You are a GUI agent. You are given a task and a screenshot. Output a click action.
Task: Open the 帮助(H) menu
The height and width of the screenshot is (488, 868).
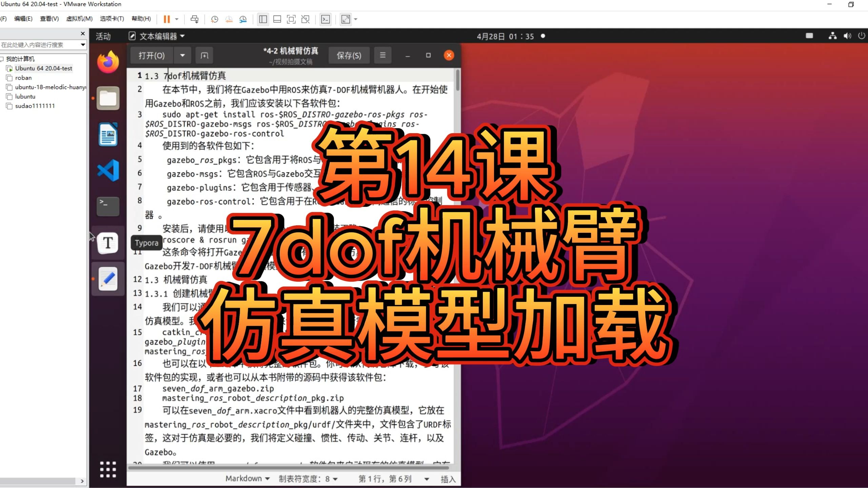click(x=141, y=19)
